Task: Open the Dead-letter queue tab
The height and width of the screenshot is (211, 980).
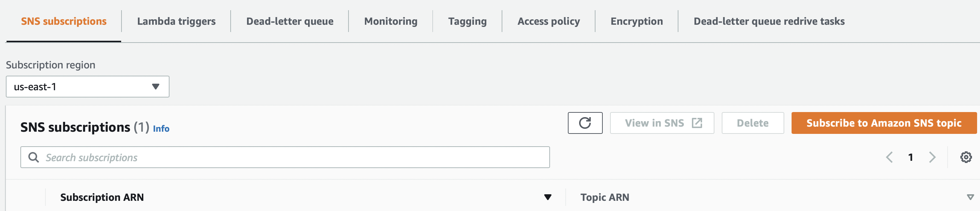Action: pos(290,21)
